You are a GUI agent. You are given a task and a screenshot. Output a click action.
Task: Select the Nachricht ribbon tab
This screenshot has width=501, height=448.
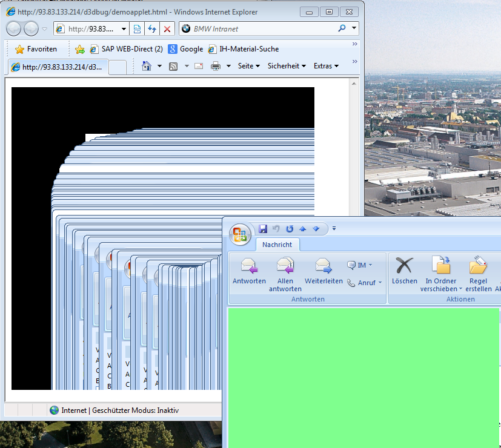pyautogui.click(x=277, y=245)
